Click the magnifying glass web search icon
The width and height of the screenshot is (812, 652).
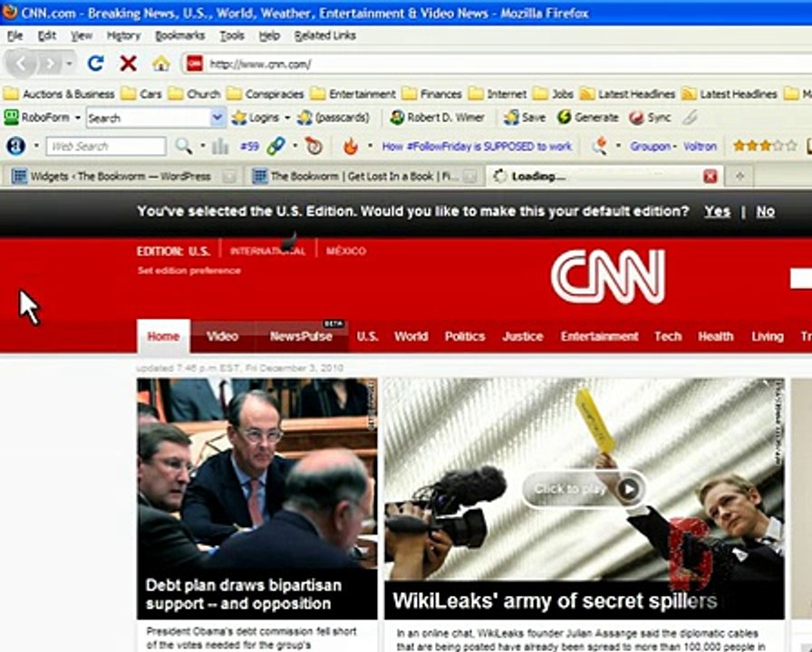[183, 147]
